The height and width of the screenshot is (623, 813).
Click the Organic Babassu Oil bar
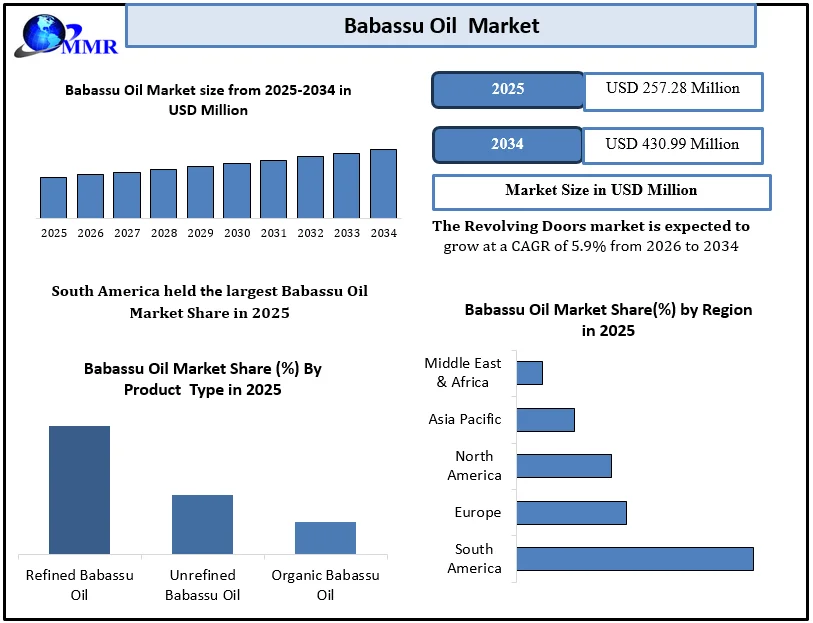(x=325, y=538)
